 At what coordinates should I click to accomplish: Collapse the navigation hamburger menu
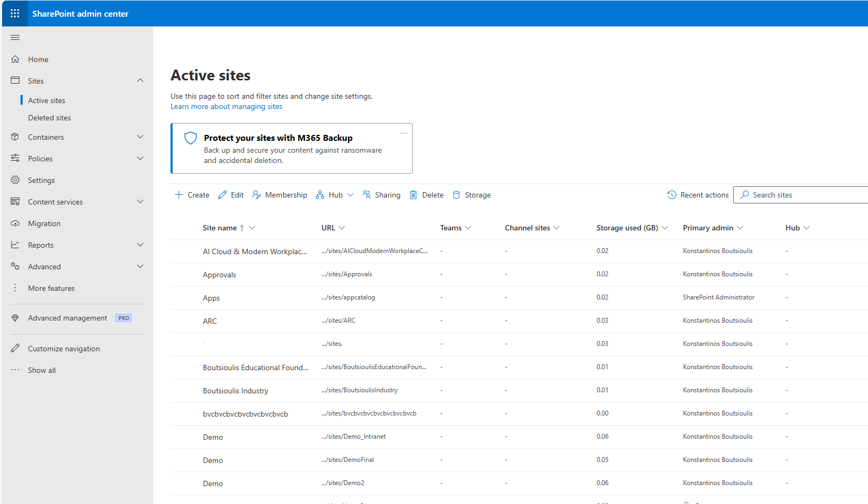(15, 38)
